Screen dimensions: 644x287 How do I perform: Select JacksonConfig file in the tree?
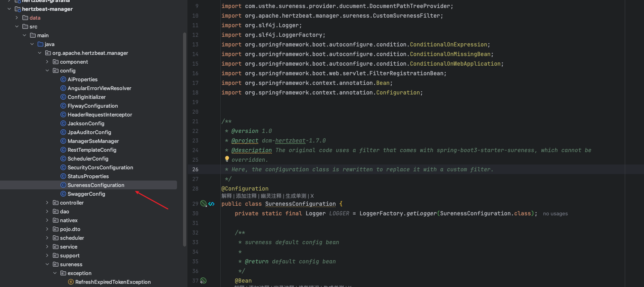86,123
